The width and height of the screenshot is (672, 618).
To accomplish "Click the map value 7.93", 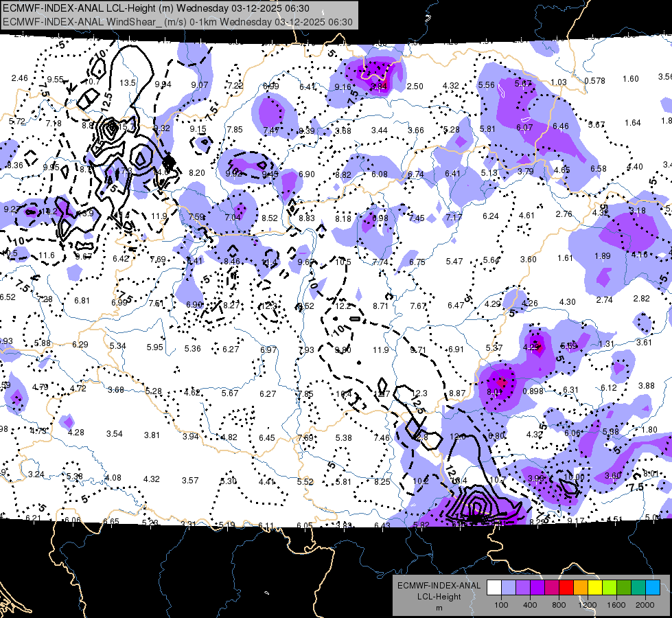I will pyautogui.click(x=306, y=350).
